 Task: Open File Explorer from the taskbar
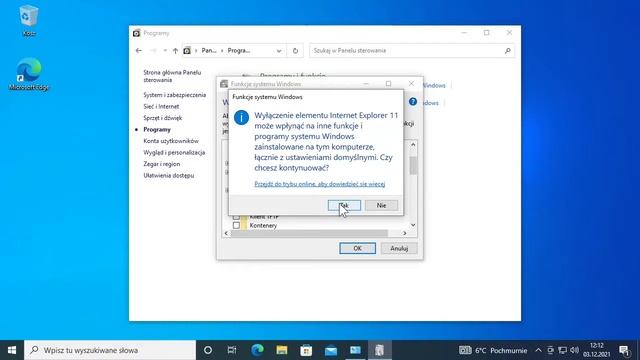point(282,350)
